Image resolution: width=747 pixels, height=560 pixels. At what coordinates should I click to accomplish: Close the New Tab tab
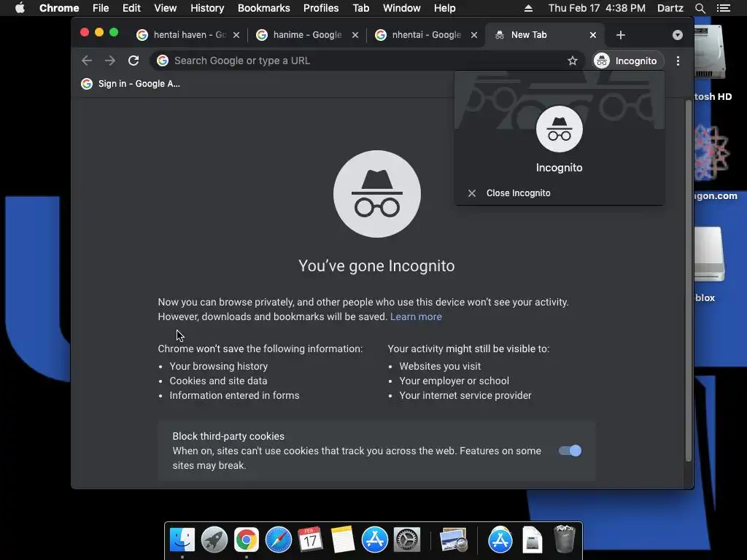coord(592,35)
